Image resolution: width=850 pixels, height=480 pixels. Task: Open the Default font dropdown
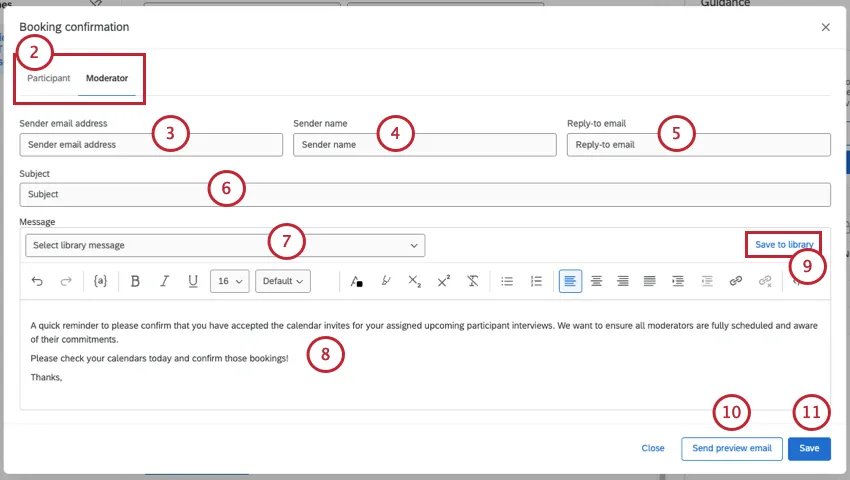click(x=283, y=281)
